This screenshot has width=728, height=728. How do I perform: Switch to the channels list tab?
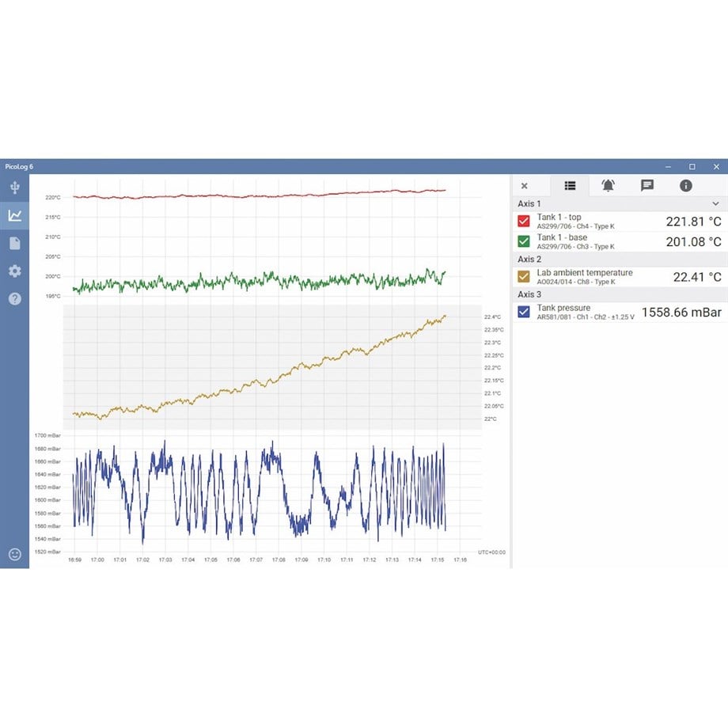point(571,186)
